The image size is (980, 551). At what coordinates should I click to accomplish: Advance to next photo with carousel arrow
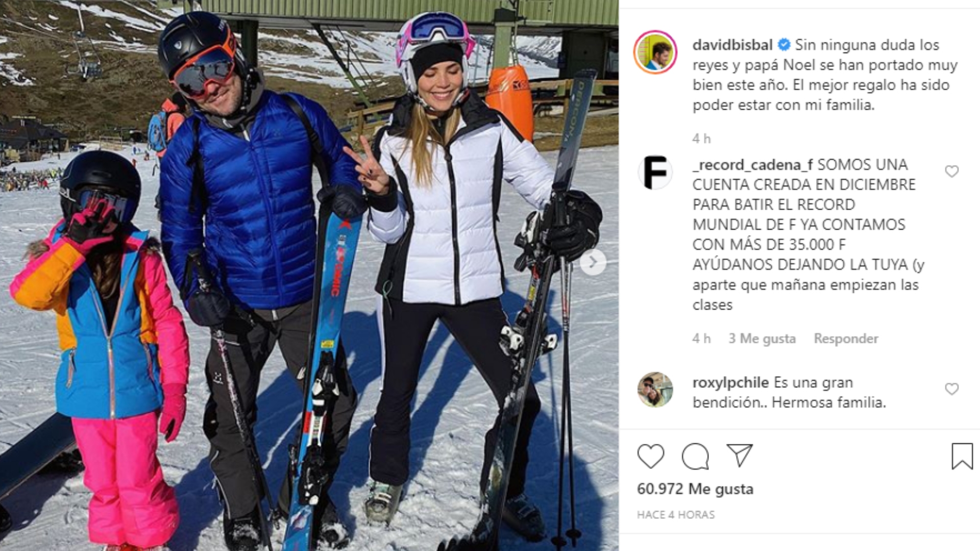click(593, 262)
